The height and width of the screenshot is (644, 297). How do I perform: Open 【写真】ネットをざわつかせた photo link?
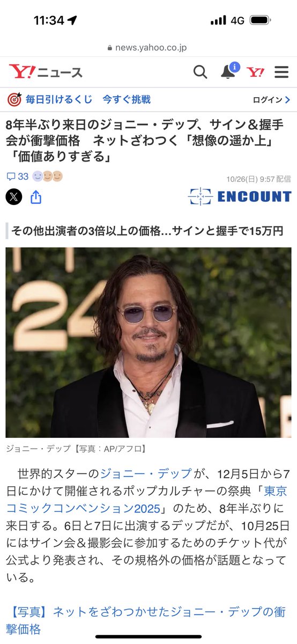click(x=146, y=620)
